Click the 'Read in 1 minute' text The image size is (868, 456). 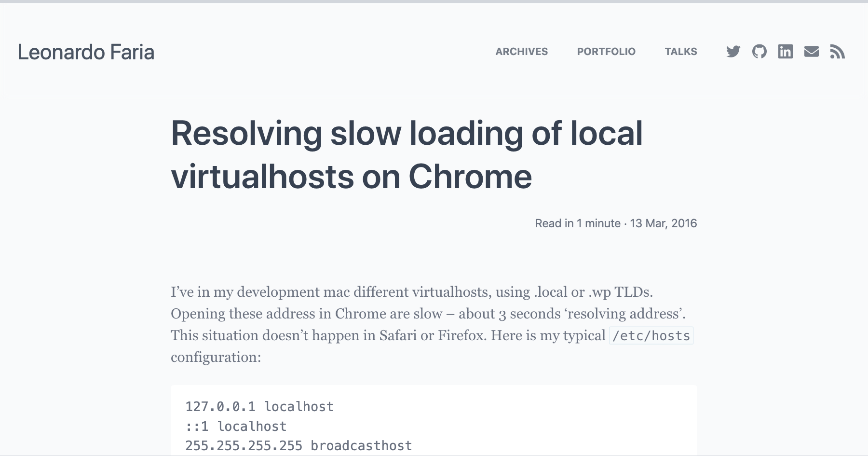tap(578, 223)
